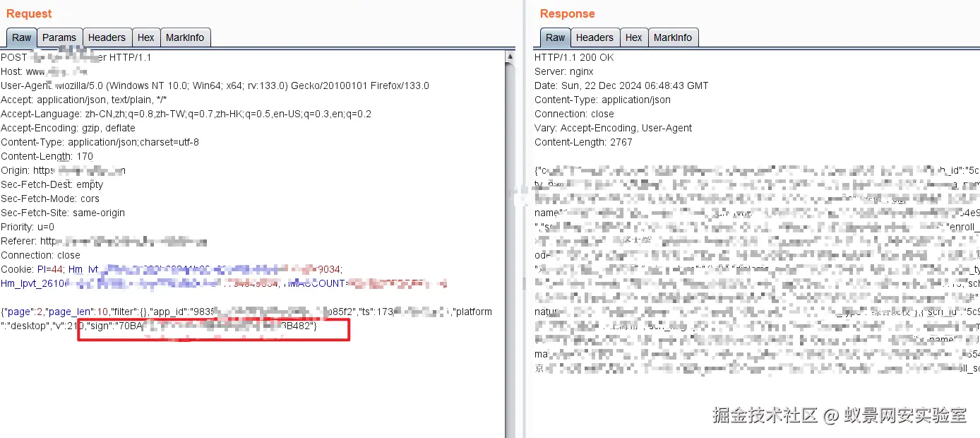Switch to the Response Hex tab
This screenshot has height=438, width=980.
tap(634, 37)
